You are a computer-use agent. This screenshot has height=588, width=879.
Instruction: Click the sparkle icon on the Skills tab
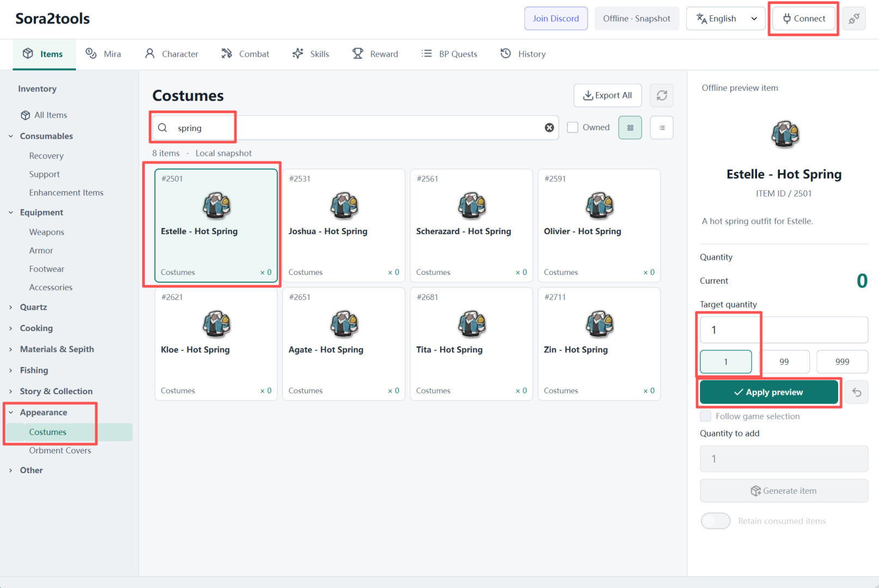pyautogui.click(x=298, y=53)
